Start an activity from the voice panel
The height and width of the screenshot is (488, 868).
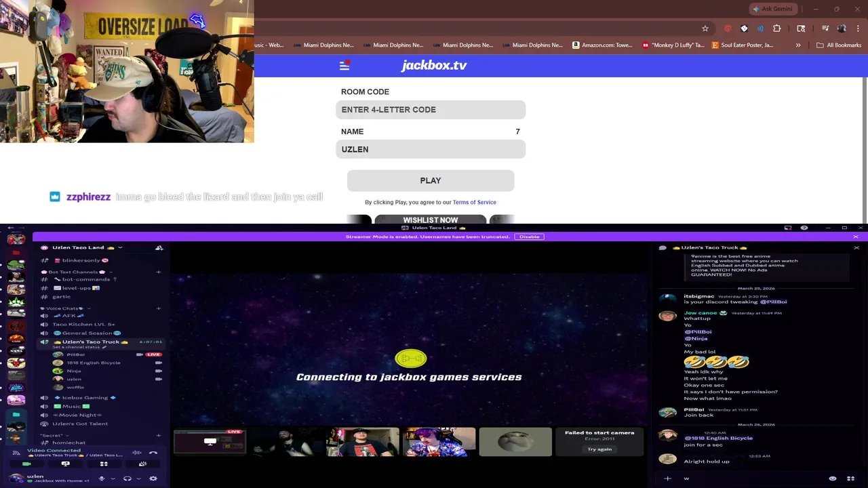[x=104, y=464]
